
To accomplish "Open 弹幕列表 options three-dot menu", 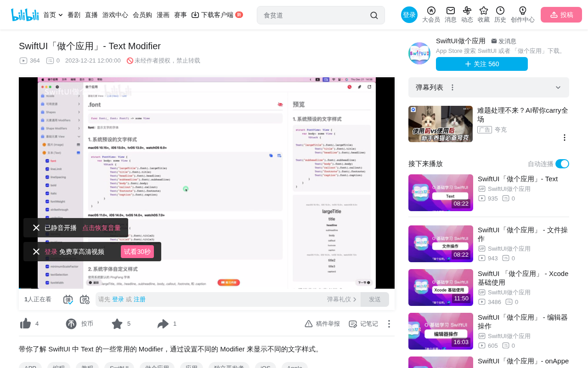I will click(452, 87).
